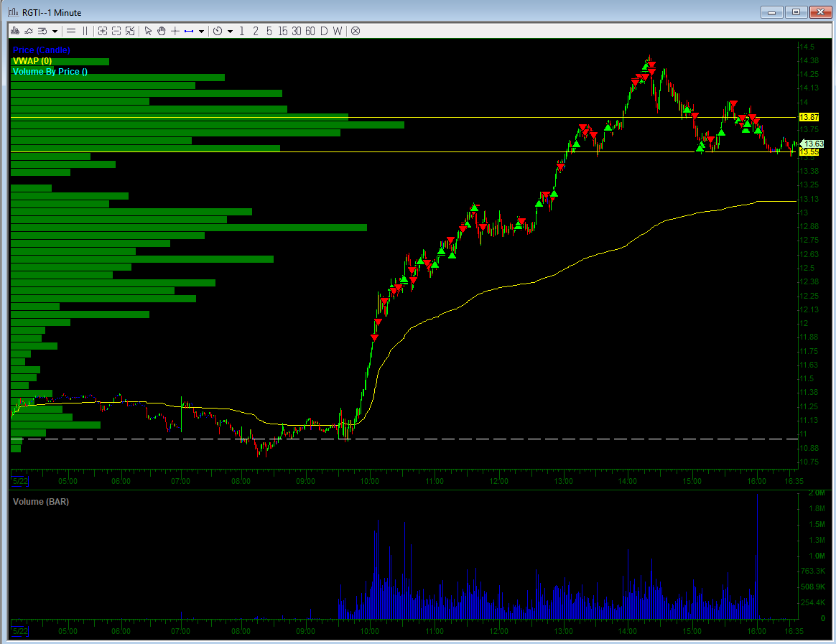Open dropdown next to clock icon
836x644 pixels.
point(231,32)
